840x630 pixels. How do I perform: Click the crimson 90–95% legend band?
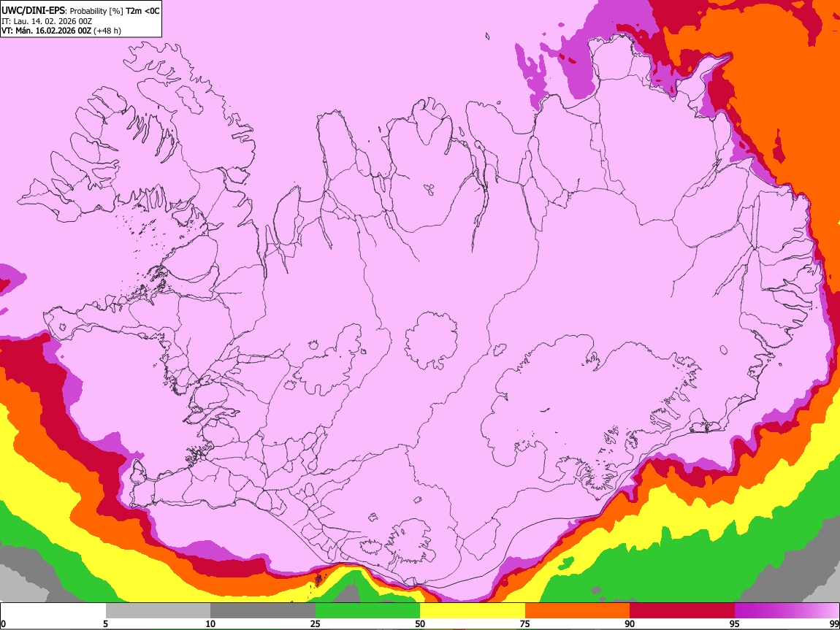[682, 610]
